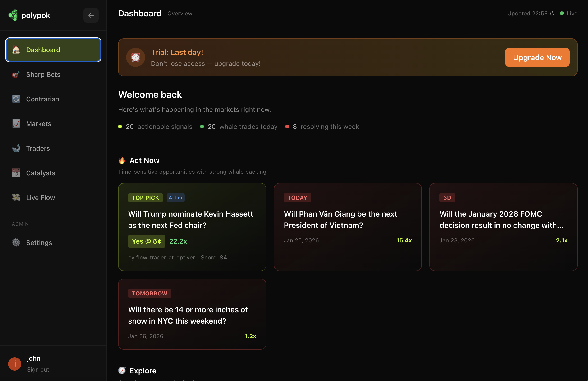Image resolution: width=588 pixels, height=381 pixels.
Task: Click the refresh icon next to Updated 22:58
Action: point(552,13)
